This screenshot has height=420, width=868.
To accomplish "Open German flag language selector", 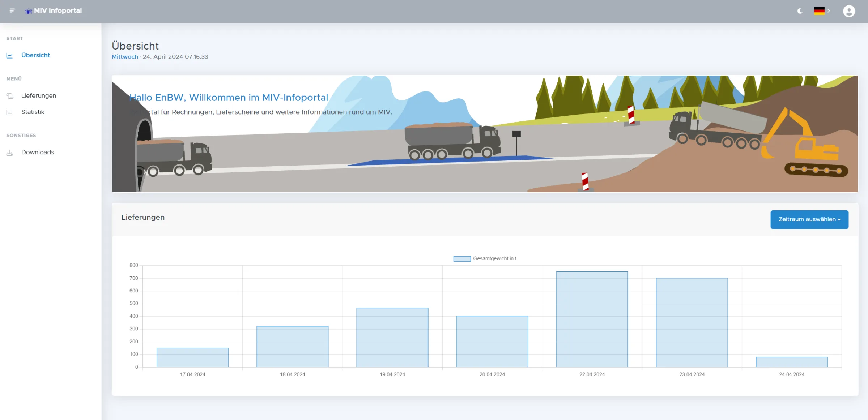I will click(819, 11).
